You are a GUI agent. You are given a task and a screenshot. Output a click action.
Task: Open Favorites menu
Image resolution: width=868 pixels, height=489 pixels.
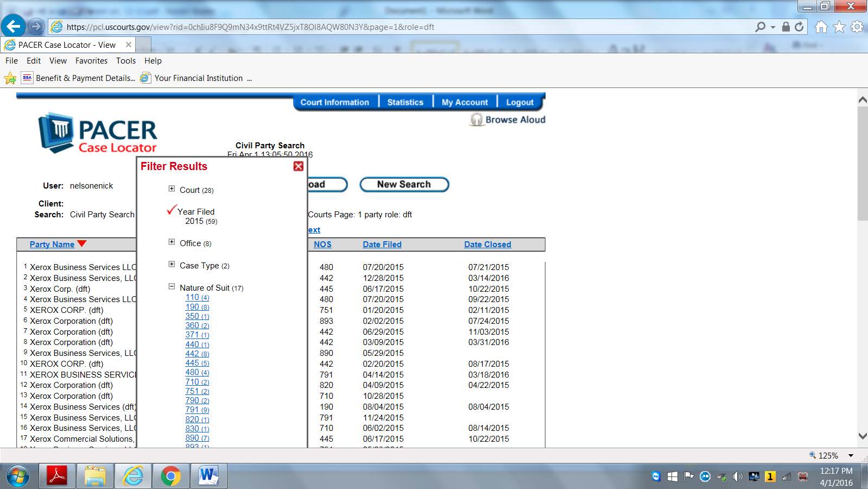click(x=91, y=61)
